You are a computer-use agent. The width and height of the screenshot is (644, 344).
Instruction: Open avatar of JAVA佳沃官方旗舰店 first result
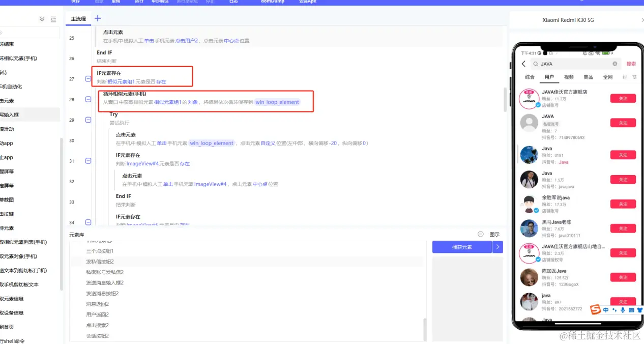click(529, 99)
